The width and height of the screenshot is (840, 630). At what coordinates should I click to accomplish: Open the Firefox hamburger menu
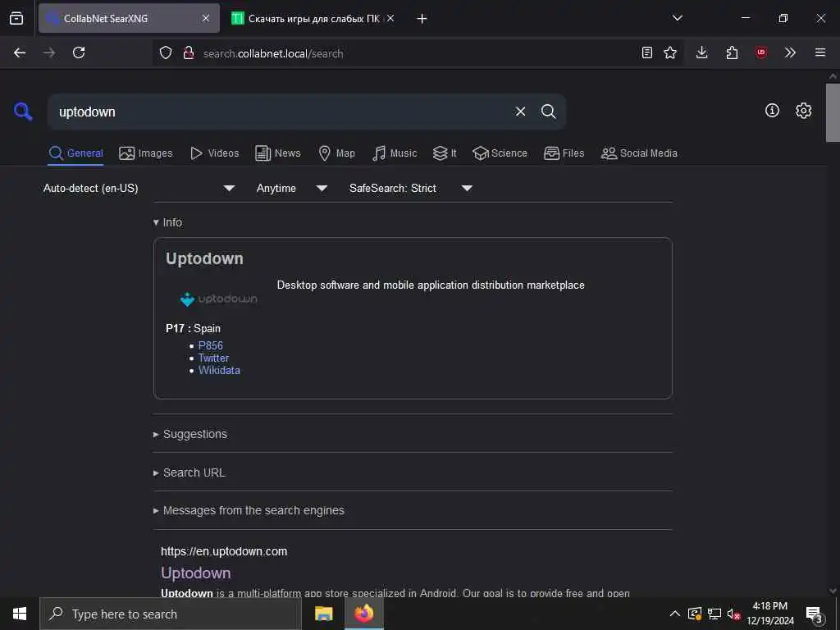click(820, 52)
